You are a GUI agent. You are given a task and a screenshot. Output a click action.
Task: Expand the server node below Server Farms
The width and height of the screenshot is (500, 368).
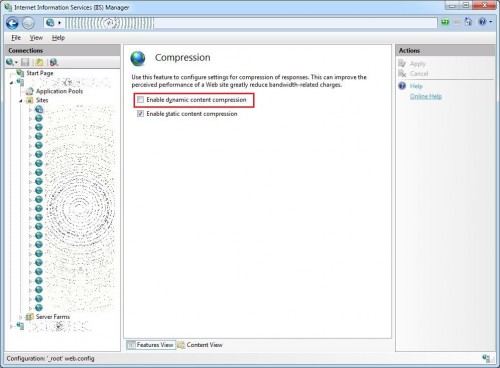click(x=12, y=326)
